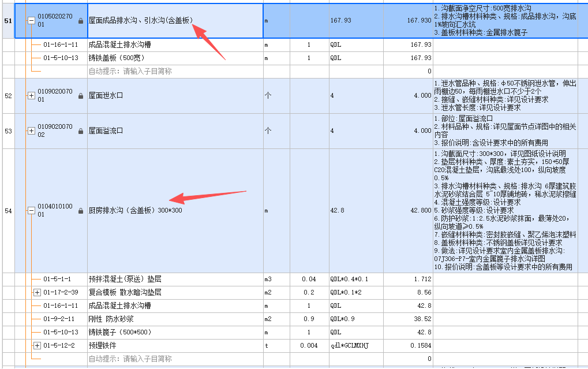Expand sub-item 01-5-12-2 预埋铁件
This screenshot has height=369, width=588.
pyautogui.click(x=37, y=346)
